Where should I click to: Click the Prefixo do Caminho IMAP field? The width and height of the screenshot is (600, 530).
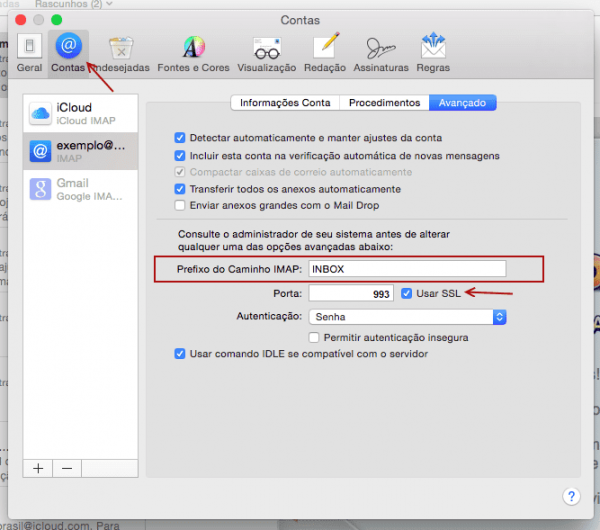click(407, 268)
